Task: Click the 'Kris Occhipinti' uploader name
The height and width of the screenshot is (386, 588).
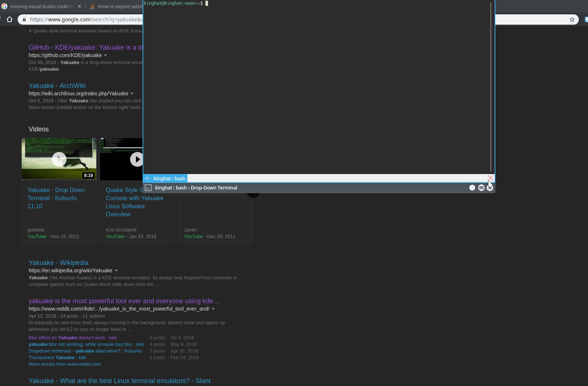Action: click(x=121, y=230)
